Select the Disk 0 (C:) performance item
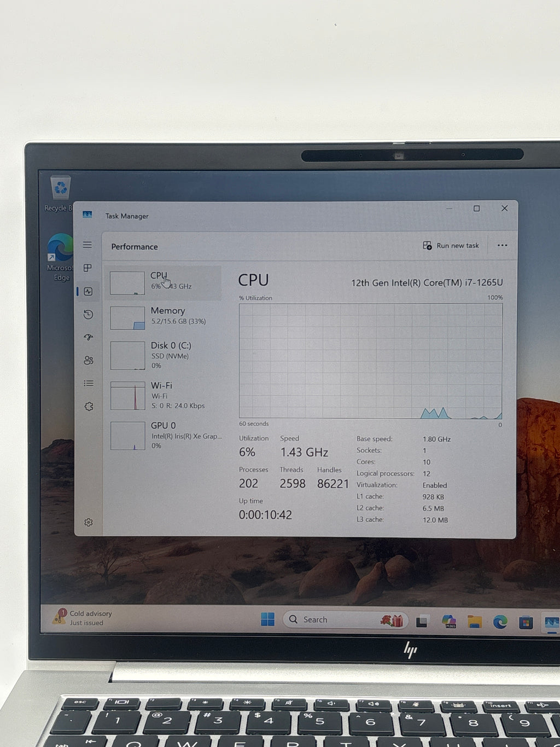560x747 pixels. tap(164, 355)
